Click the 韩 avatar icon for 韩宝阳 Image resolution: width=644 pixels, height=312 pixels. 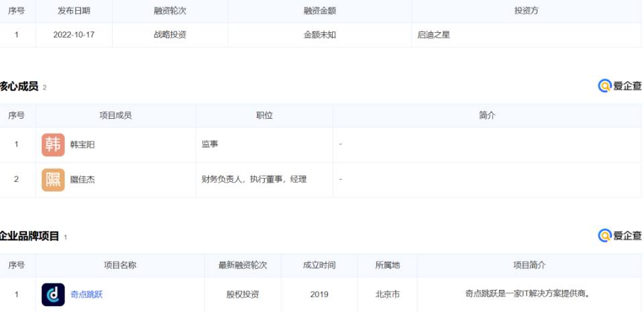(53, 145)
